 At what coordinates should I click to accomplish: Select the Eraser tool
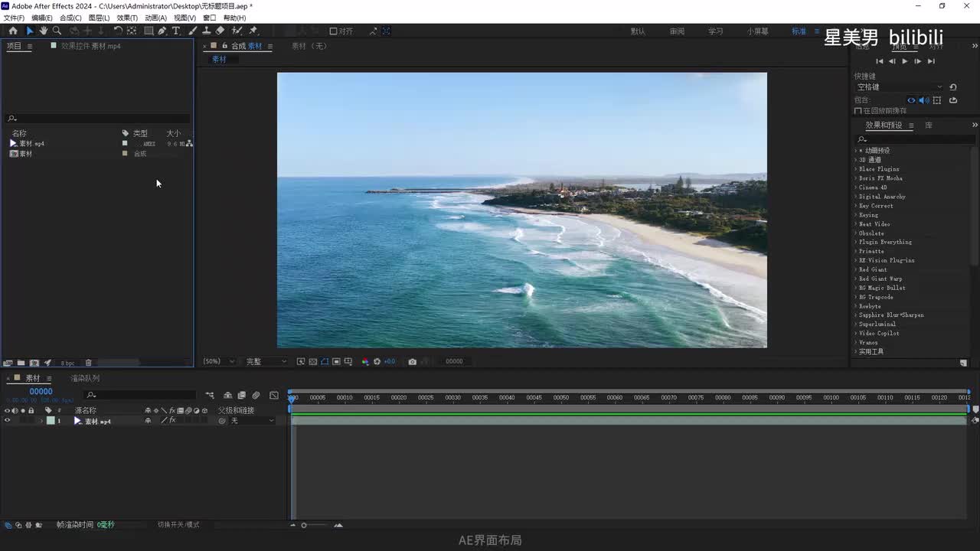coord(220,31)
